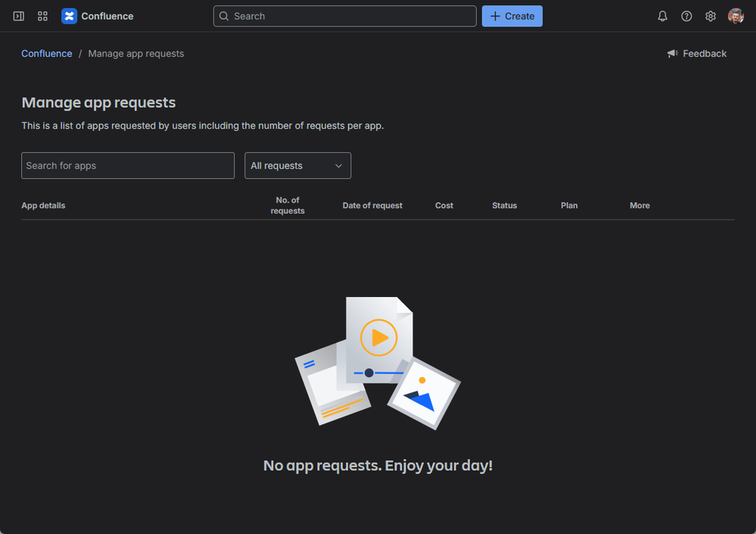Click the Status column header

pos(504,205)
